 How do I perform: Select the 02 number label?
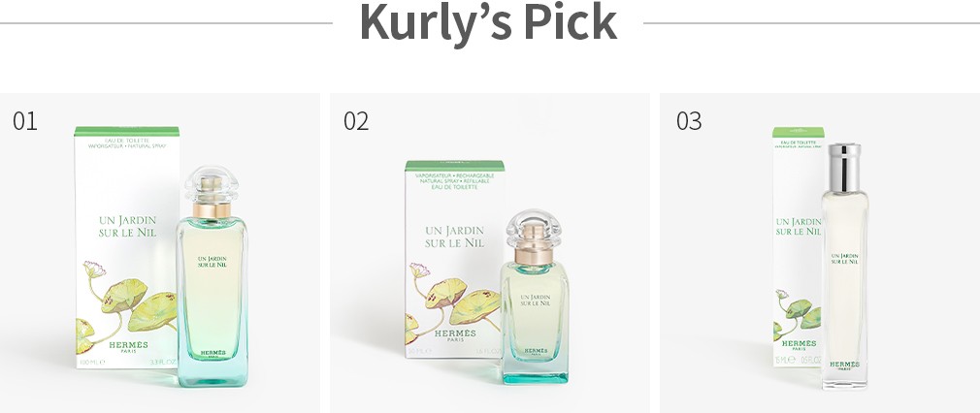click(356, 120)
